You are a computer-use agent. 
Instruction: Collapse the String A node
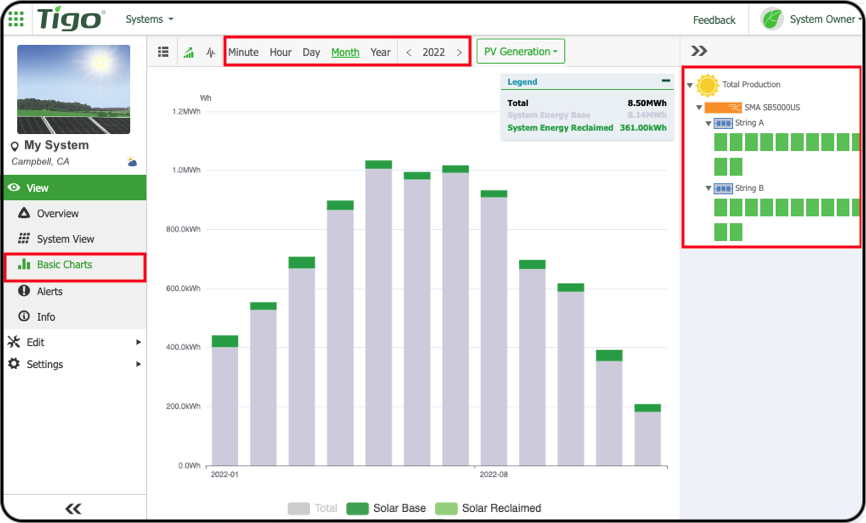(708, 124)
